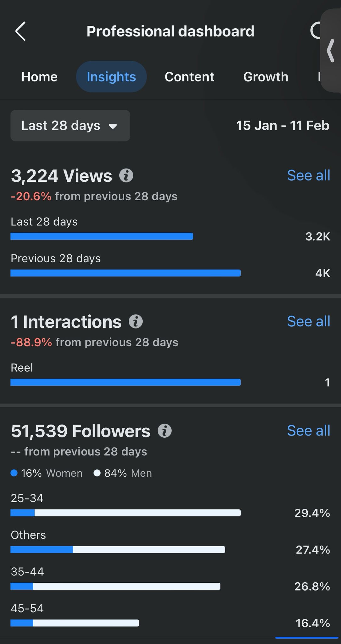The image size is (341, 644).
Task: Open the Last 28 days dropdown
Action: pos(70,126)
